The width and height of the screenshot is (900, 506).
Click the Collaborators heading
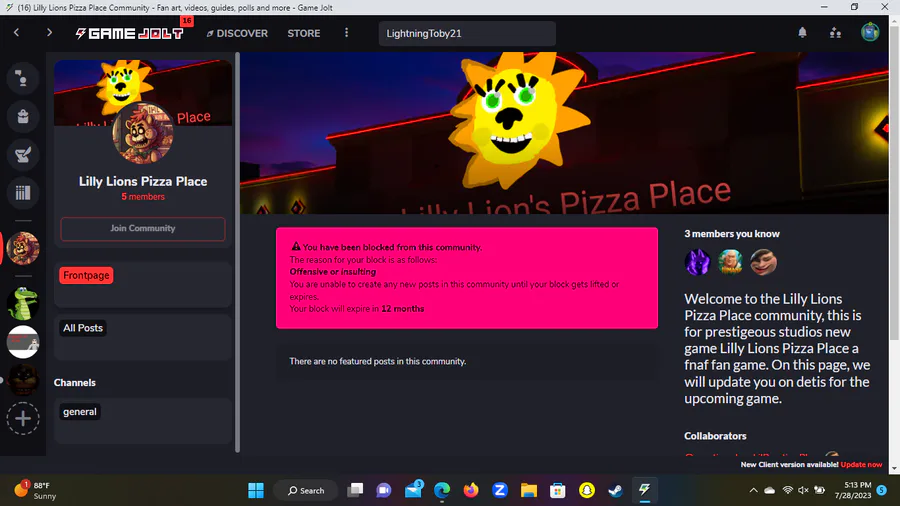click(715, 436)
